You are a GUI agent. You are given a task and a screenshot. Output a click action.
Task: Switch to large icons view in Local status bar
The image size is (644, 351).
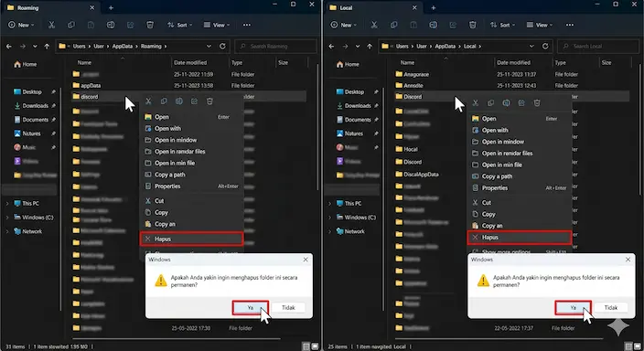[x=638, y=347]
